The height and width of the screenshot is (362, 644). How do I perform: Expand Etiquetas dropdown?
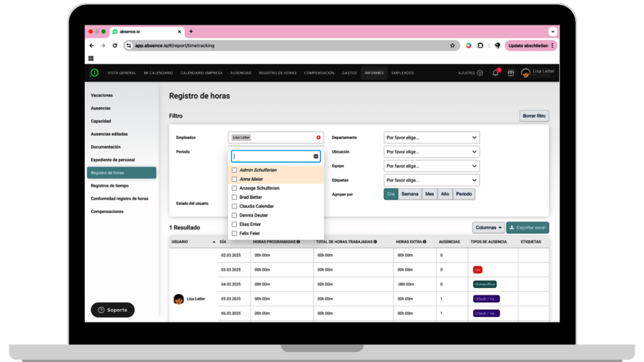(432, 180)
